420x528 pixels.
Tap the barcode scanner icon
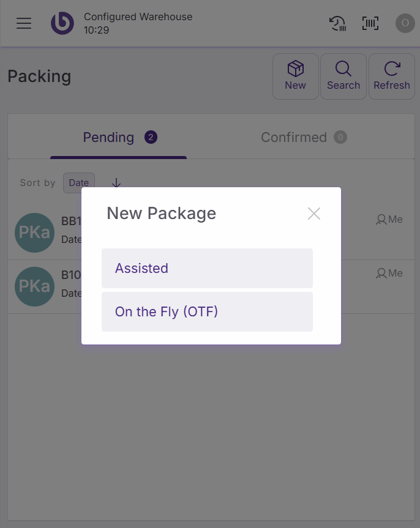[x=370, y=23]
